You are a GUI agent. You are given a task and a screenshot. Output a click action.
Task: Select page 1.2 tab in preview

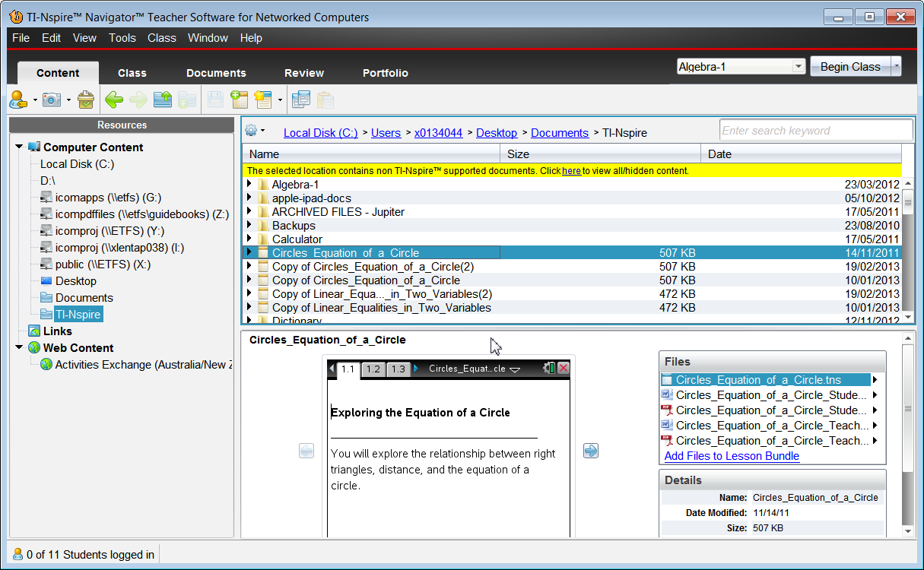tap(373, 369)
